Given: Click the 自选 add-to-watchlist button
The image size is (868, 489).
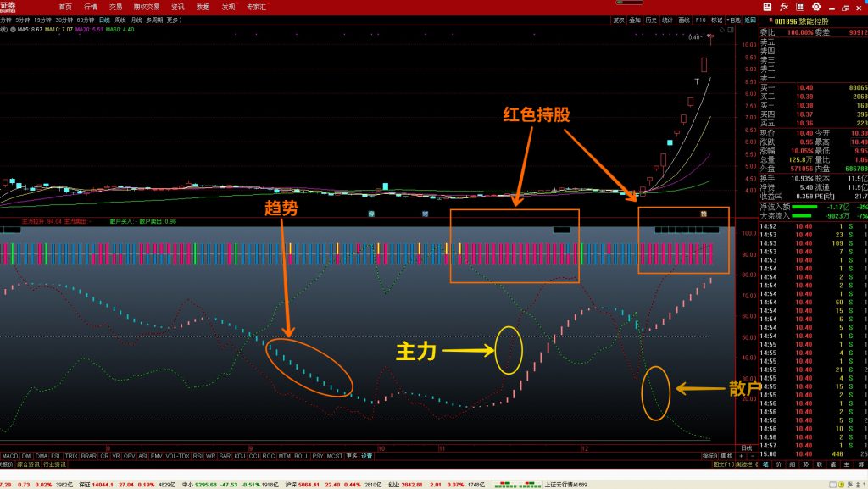Looking at the screenshot, I should pyautogui.click(x=734, y=19).
